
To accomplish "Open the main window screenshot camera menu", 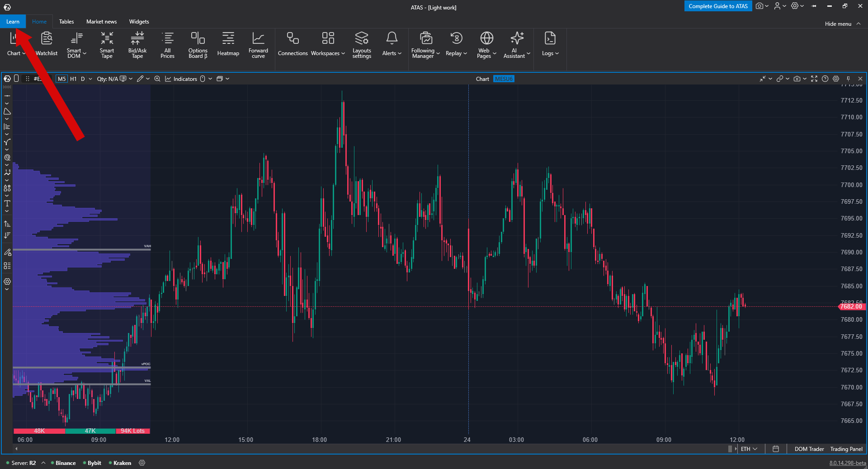I will click(762, 6).
